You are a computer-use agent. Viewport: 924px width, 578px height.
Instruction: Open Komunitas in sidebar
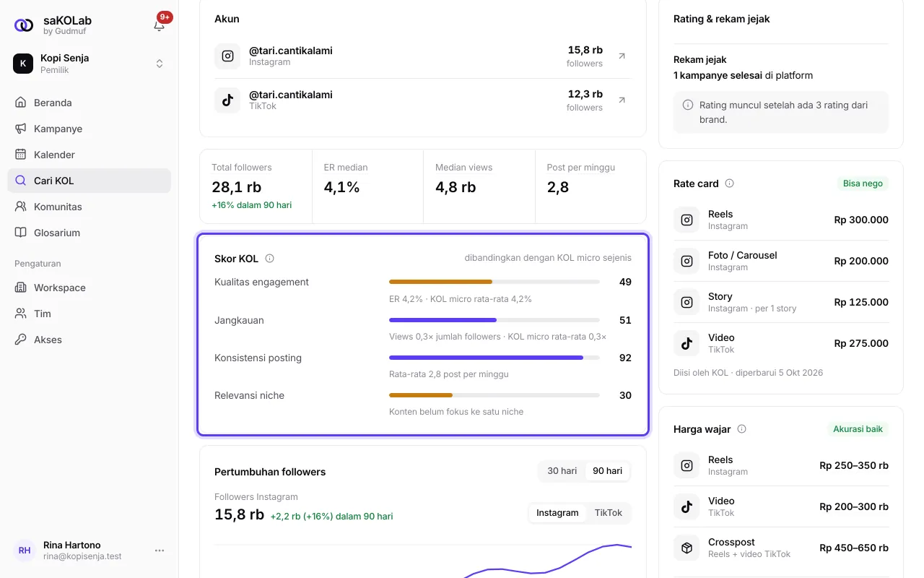[x=89, y=207]
